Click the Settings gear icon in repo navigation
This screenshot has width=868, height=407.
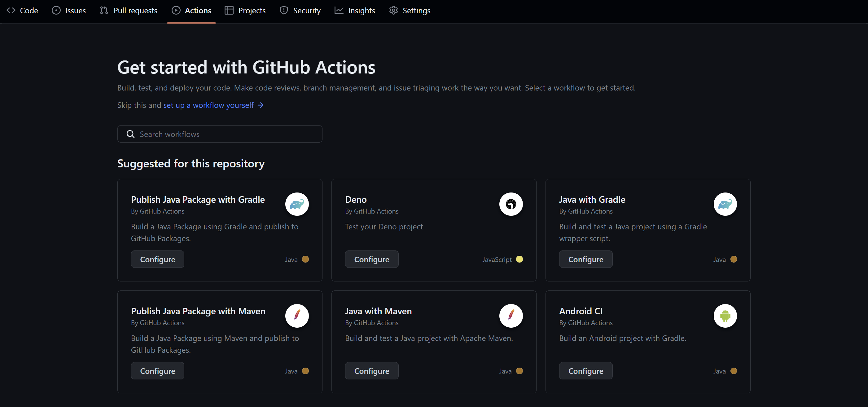393,11
